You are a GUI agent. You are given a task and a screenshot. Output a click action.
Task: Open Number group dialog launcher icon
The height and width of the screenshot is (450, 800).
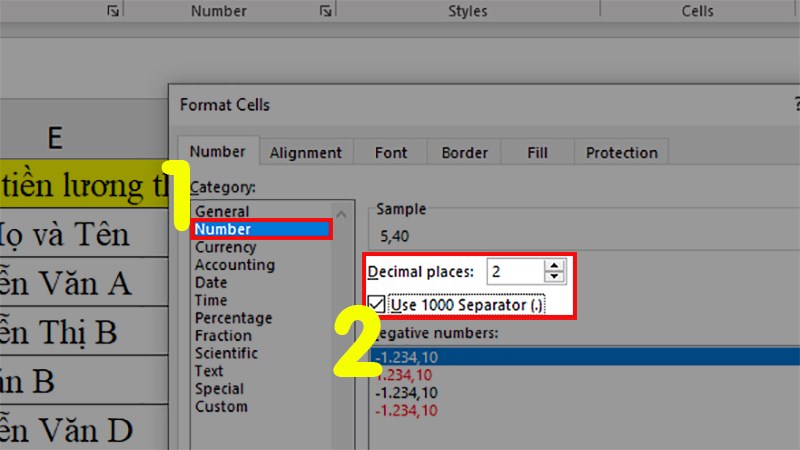click(x=325, y=11)
